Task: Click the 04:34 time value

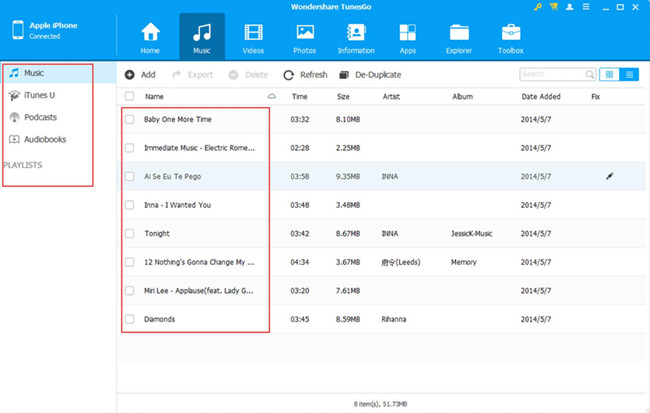Action: [299, 262]
